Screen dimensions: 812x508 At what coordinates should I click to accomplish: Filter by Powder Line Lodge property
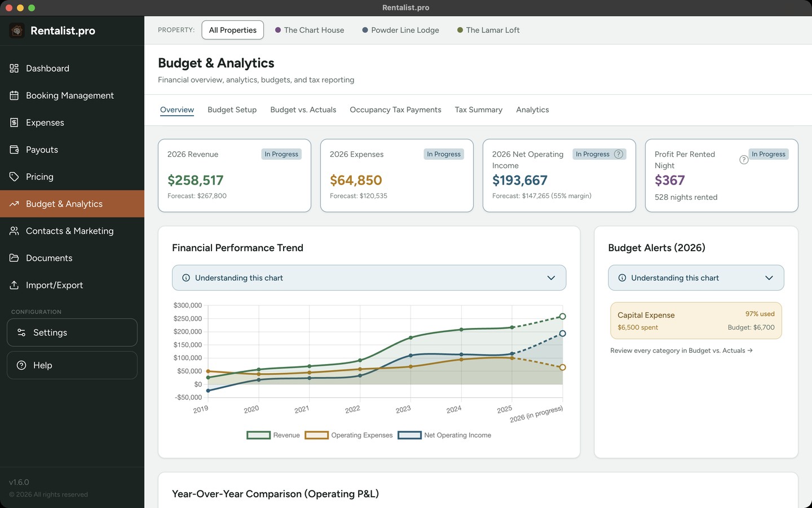tap(400, 30)
